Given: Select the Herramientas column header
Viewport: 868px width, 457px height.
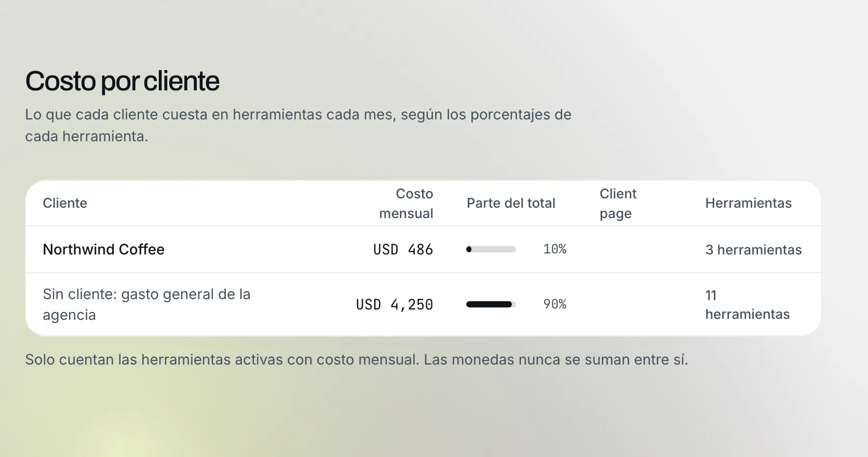Looking at the screenshot, I should point(748,203).
